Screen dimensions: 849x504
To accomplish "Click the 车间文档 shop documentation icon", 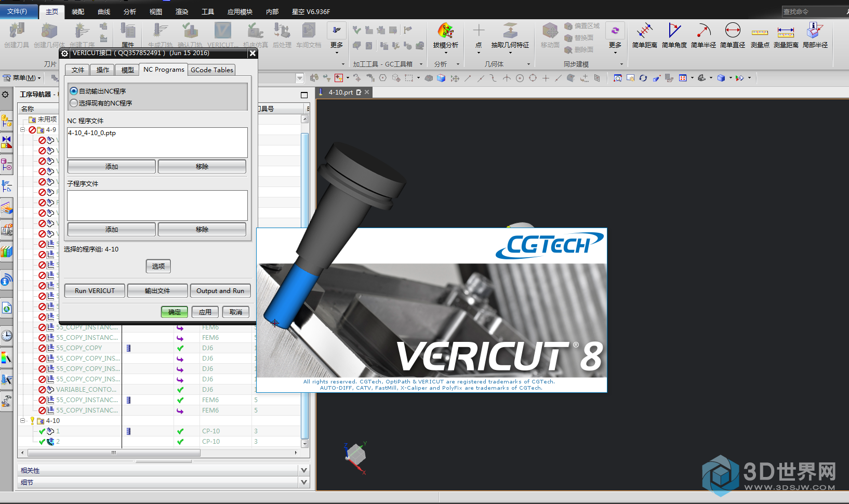I will click(309, 35).
